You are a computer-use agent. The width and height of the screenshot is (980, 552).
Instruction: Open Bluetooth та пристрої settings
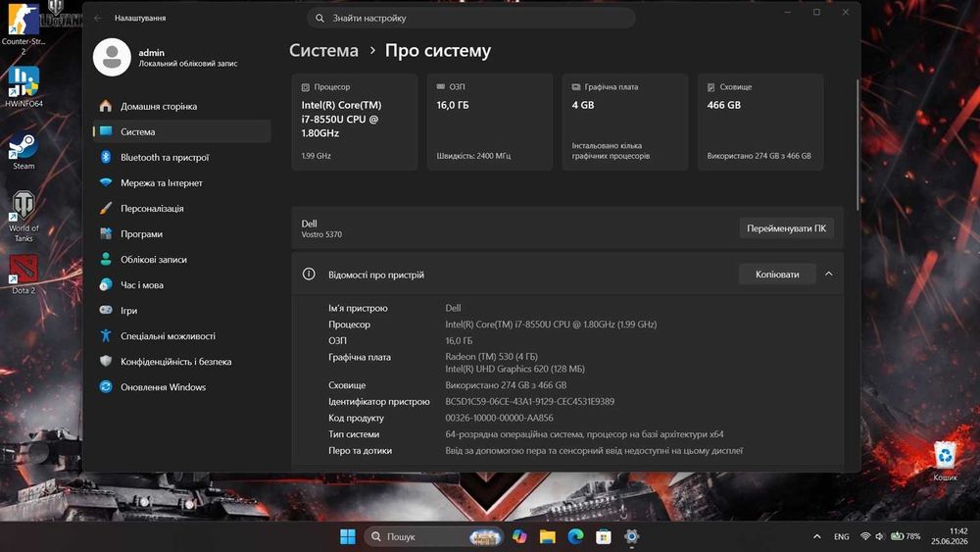(x=182, y=157)
